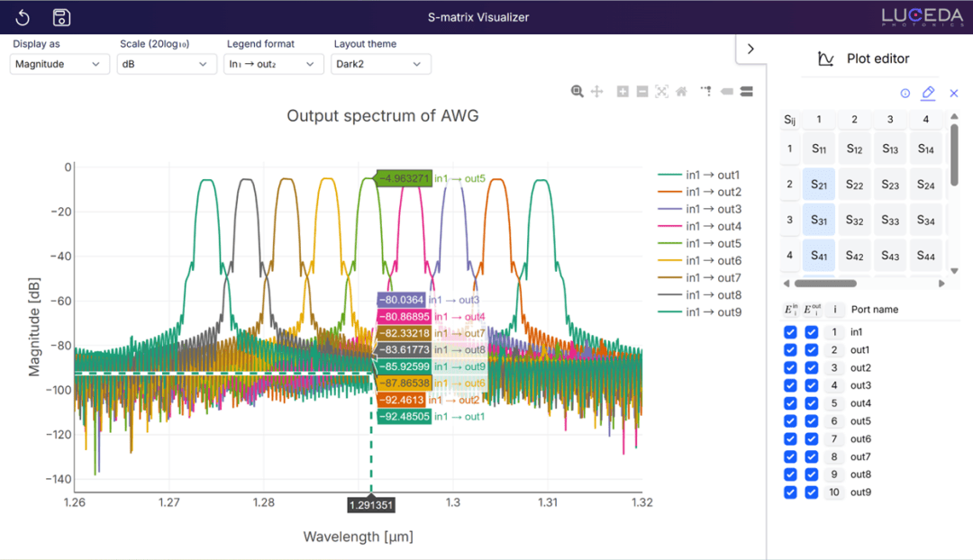
Task: Click the reset/undo icon in header
Action: (x=23, y=17)
